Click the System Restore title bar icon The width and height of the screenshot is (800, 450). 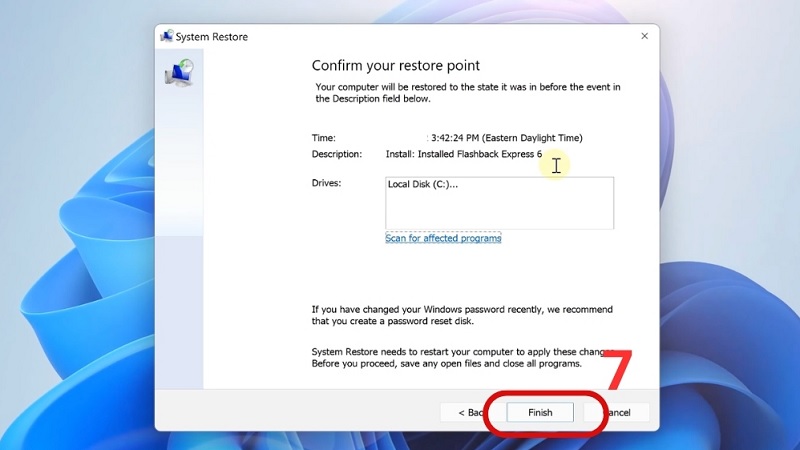pos(166,36)
